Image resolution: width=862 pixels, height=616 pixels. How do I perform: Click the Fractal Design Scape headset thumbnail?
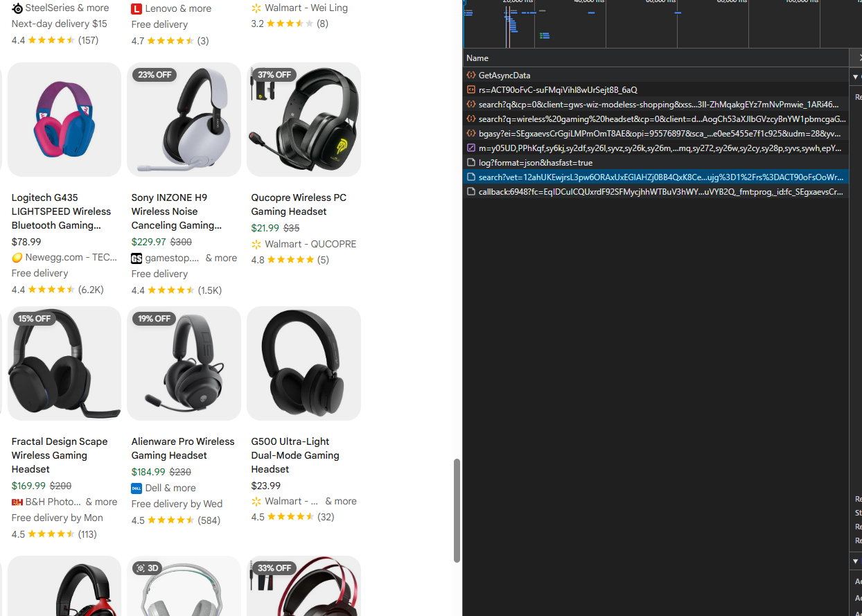(64, 363)
